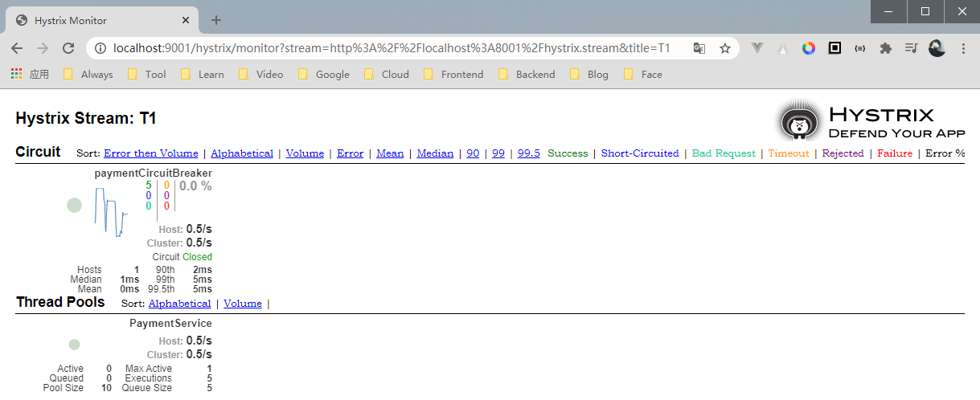Click the browser forward arrow
980x400 pixels.
coord(43,48)
